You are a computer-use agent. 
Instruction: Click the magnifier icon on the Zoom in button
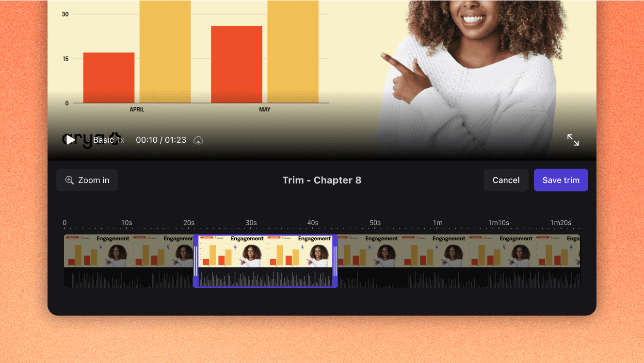click(x=70, y=180)
